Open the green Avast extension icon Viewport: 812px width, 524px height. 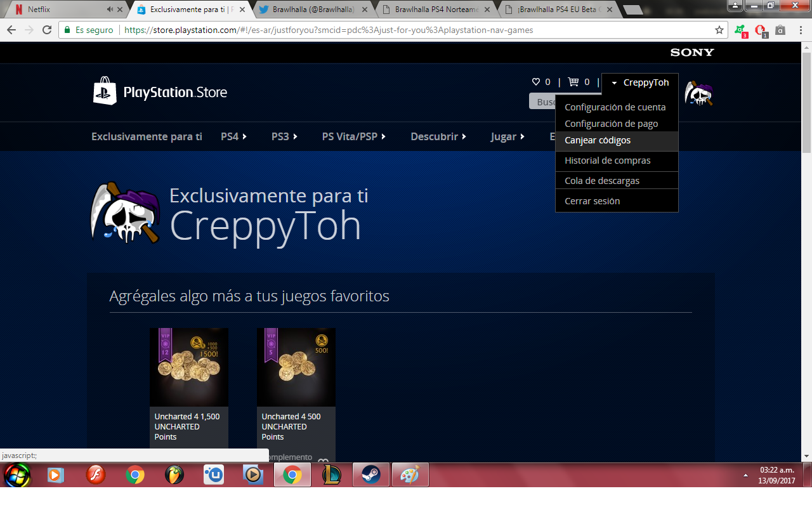(740, 30)
